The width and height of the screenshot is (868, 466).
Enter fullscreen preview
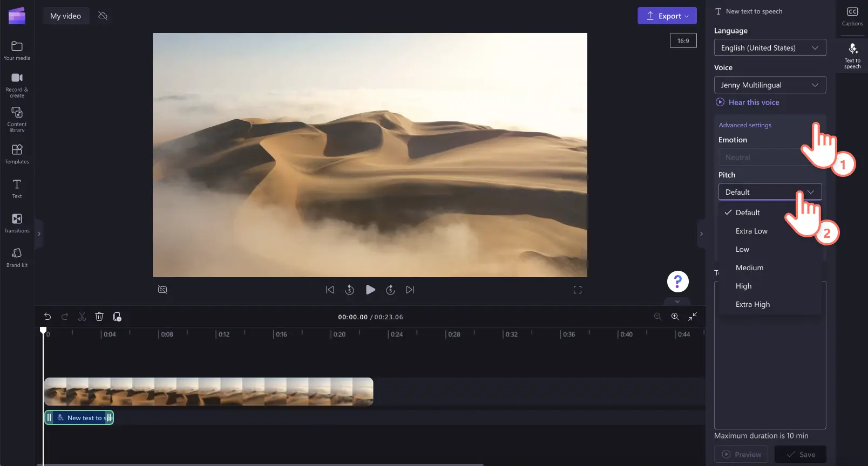point(578,290)
